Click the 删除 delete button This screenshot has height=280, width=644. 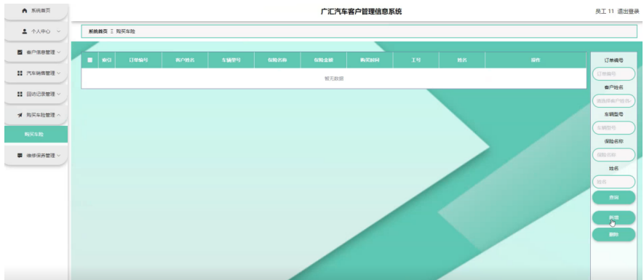click(613, 234)
